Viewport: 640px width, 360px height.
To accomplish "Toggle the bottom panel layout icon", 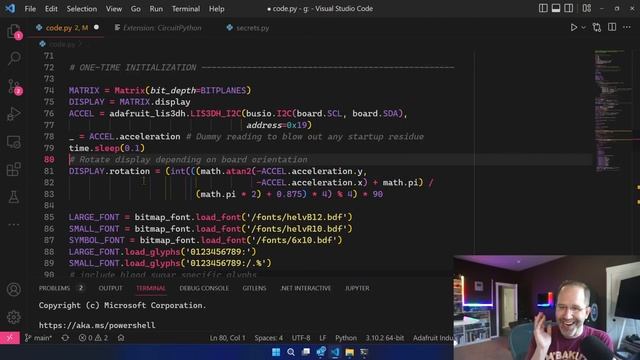I will coord(556,8).
